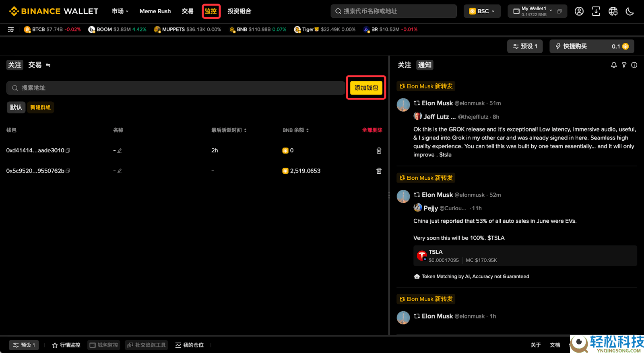Open 社交追踪工具 in bottom bar

point(147,345)
